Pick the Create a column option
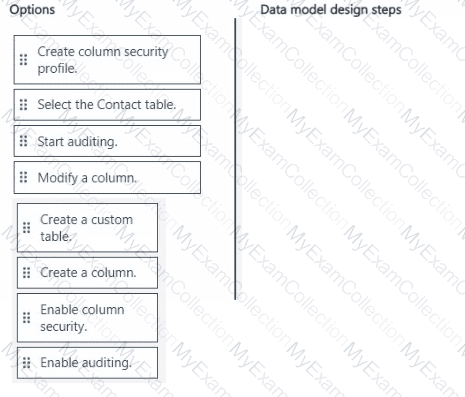 (87, 273)
